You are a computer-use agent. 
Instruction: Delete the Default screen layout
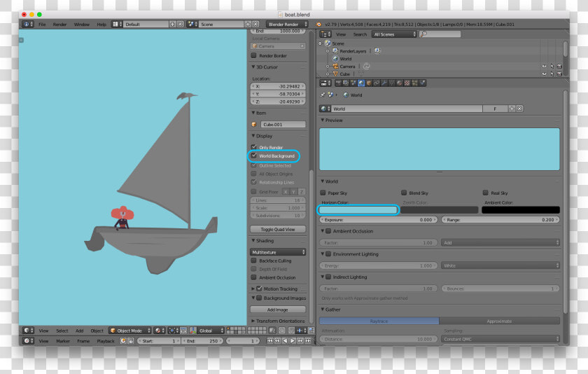181,24
